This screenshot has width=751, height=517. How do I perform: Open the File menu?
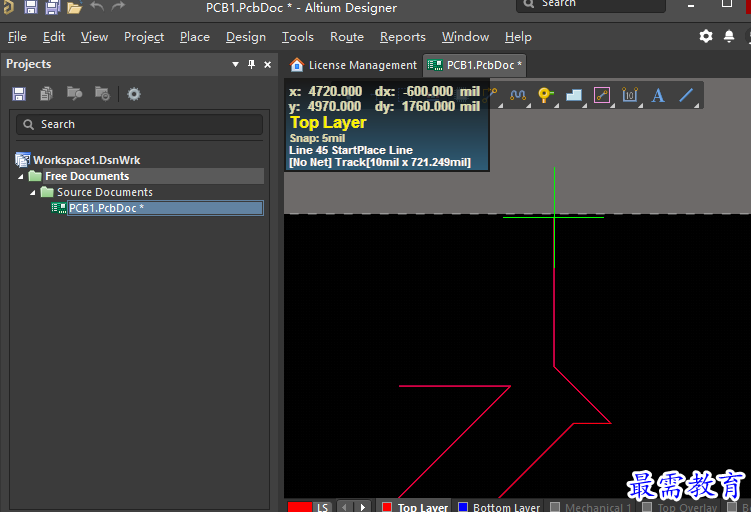pos(17,37)
